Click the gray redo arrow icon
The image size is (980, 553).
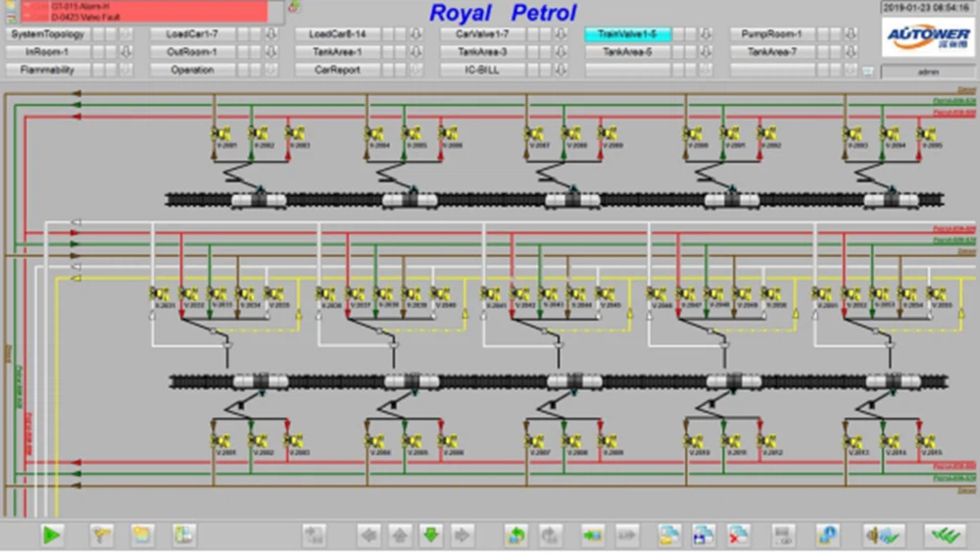point(550,535)
